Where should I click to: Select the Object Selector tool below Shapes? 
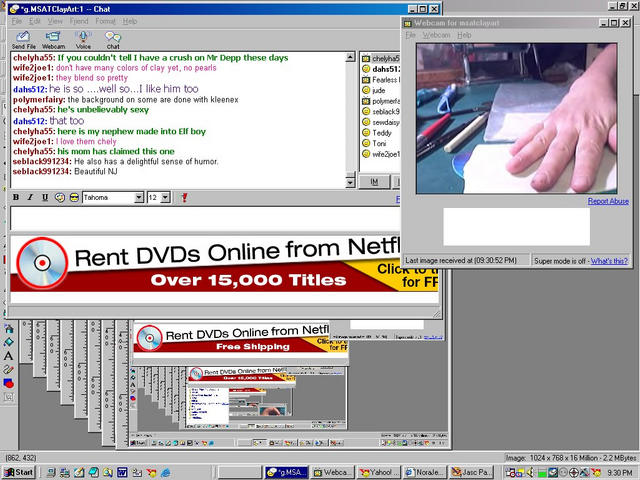(x=8, y=397)
